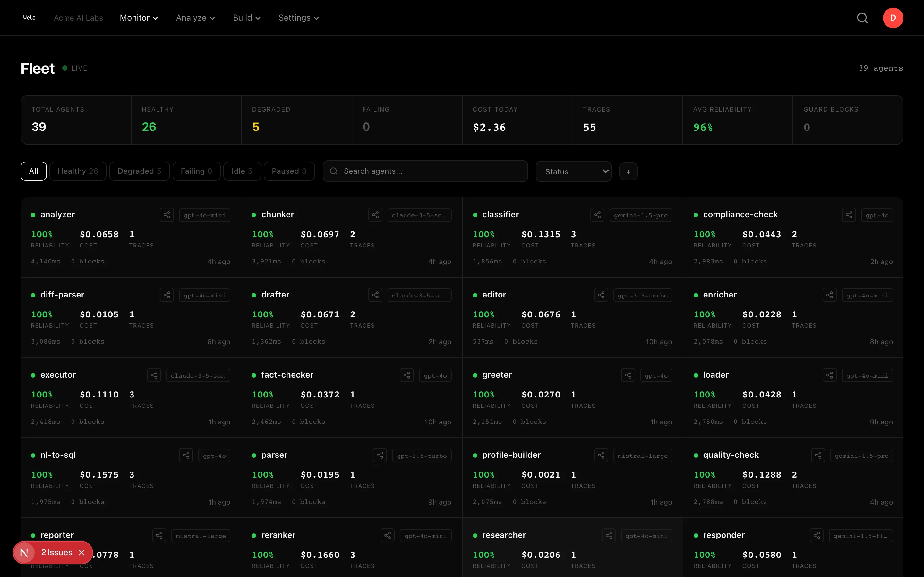Open the Settings menu
The height and width of the screenshot is (577, 924).
click(x=298, y=18)
